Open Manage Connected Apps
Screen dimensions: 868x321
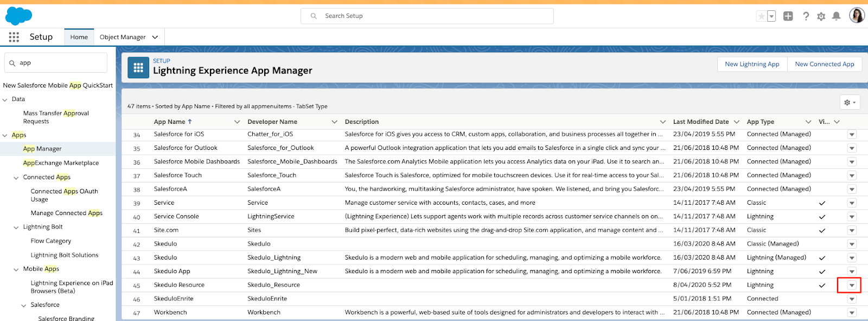tap(67, 213)
